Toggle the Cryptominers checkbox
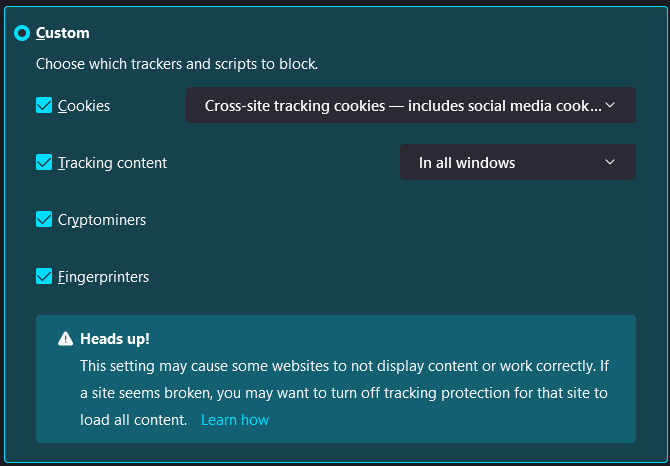The width and height of the screenshot is (670, 466). click(44, 219)
